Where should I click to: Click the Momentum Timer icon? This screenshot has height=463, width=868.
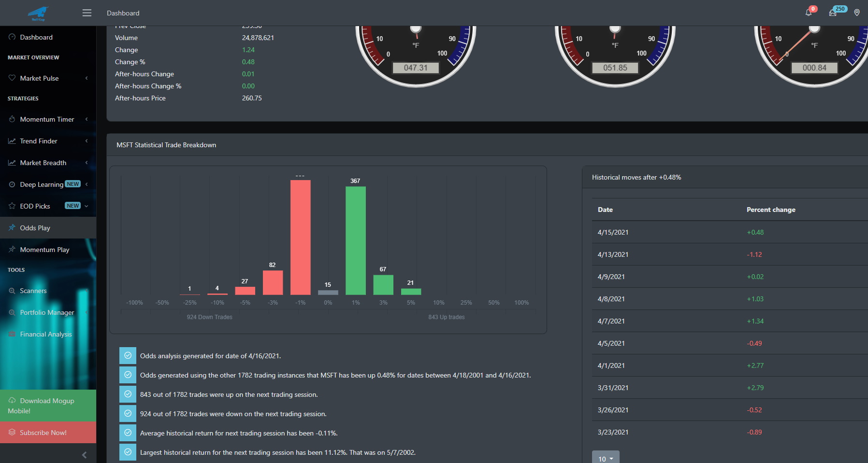12,119
